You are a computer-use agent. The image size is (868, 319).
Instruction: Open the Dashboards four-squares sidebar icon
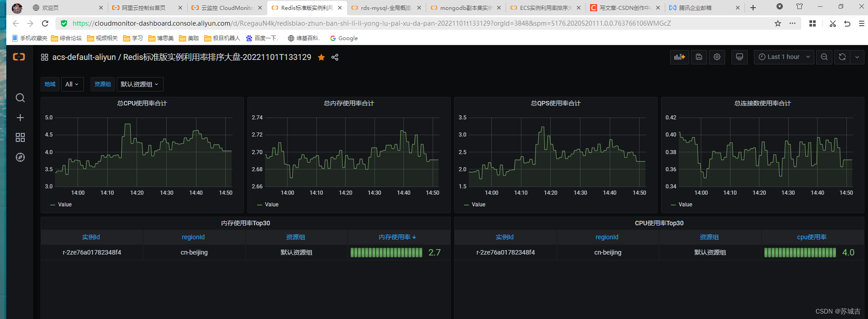[x=20, y=137]
